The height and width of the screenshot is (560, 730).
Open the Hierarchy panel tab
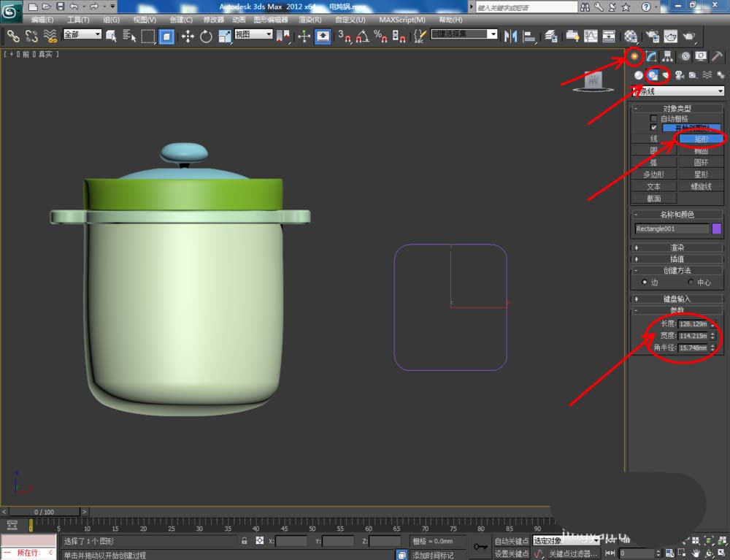(x=667, y=56)
